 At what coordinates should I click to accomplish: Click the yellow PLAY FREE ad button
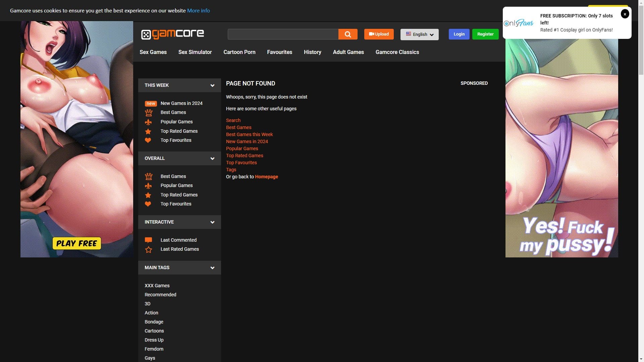77,244
